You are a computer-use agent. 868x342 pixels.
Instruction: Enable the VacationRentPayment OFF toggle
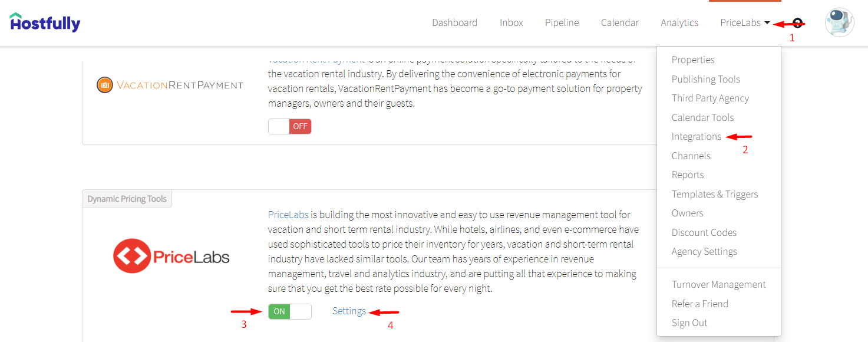290,126
